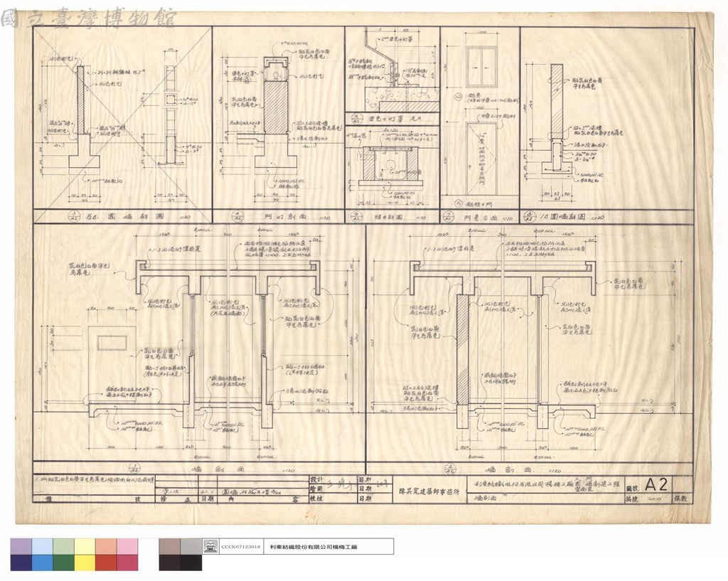The height and width of the screenshot is (581, 728).
Task: Click the A2 drawing number box
Action: [x=656, y=485]
